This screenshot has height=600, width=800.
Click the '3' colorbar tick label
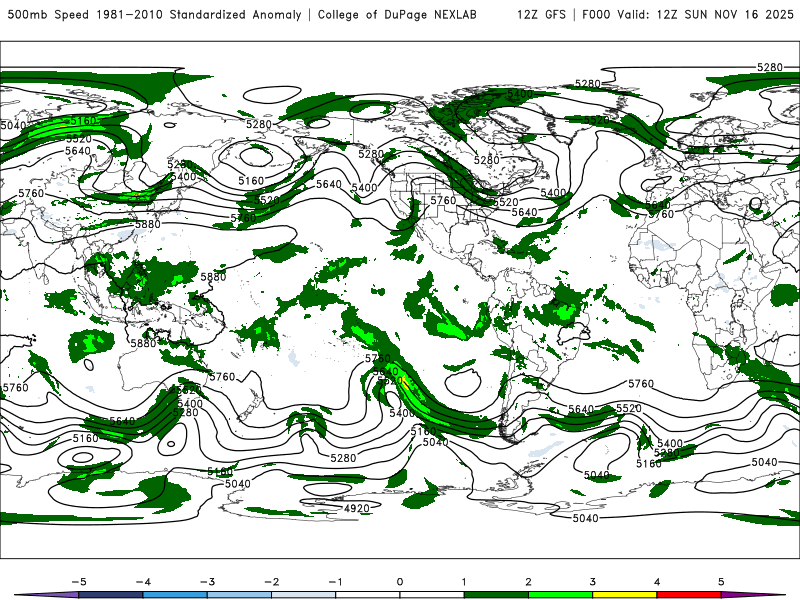click(x=592, y=582)
